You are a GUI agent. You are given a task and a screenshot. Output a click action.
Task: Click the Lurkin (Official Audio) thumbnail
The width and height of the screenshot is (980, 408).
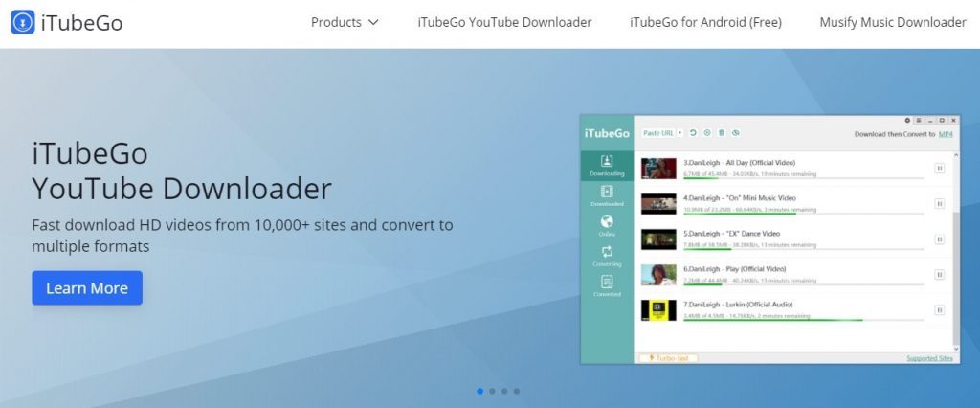(x=658, y=309)
